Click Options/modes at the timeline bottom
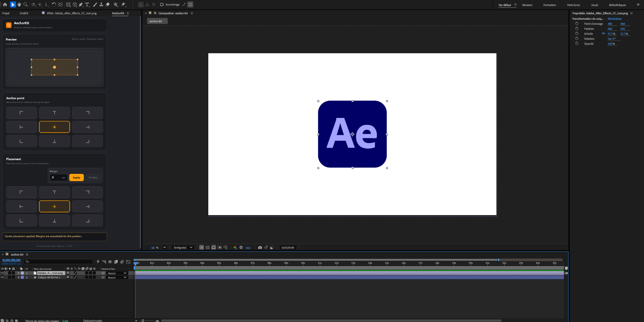This screenshot has width=644, height=322. click(93, 321)
